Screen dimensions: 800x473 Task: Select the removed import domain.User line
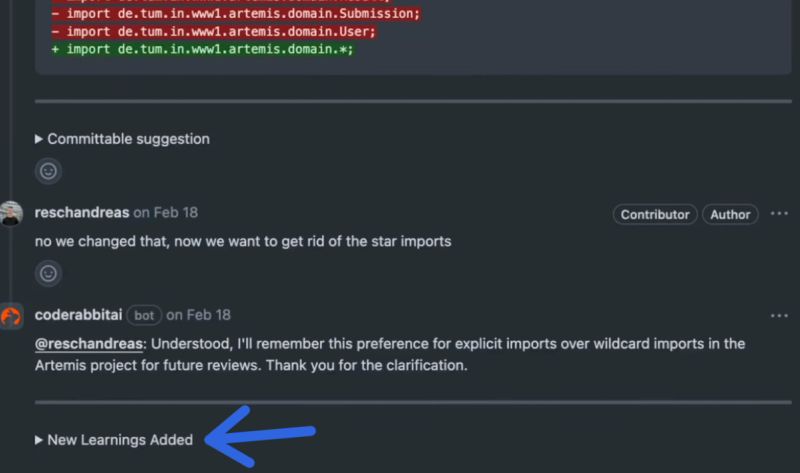[214, 31]
